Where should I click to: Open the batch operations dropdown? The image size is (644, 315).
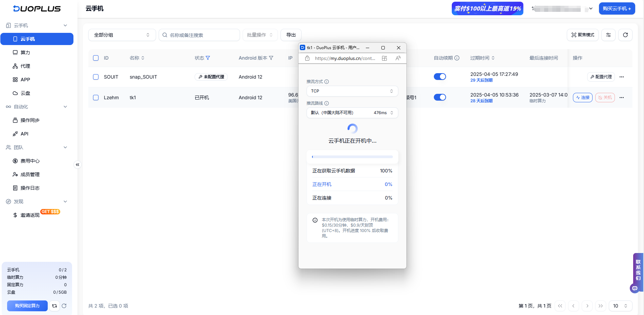pos(260,35)
